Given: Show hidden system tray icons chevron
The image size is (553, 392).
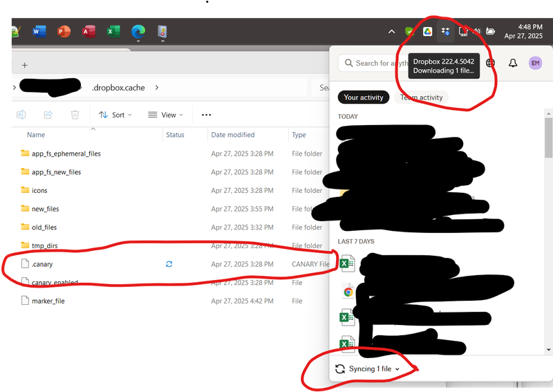Looking at the screenshot, I should [392, 32].
